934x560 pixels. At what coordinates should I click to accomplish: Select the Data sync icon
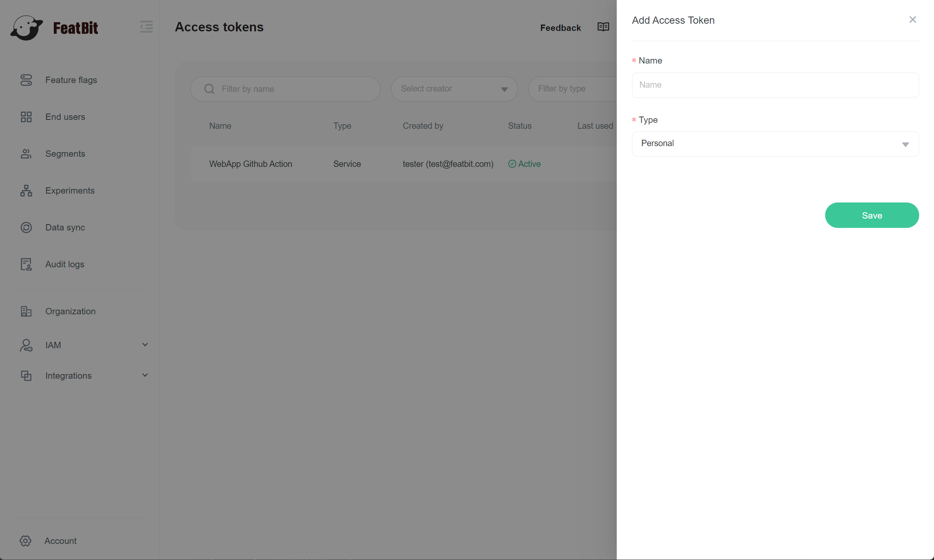point(26,227)
